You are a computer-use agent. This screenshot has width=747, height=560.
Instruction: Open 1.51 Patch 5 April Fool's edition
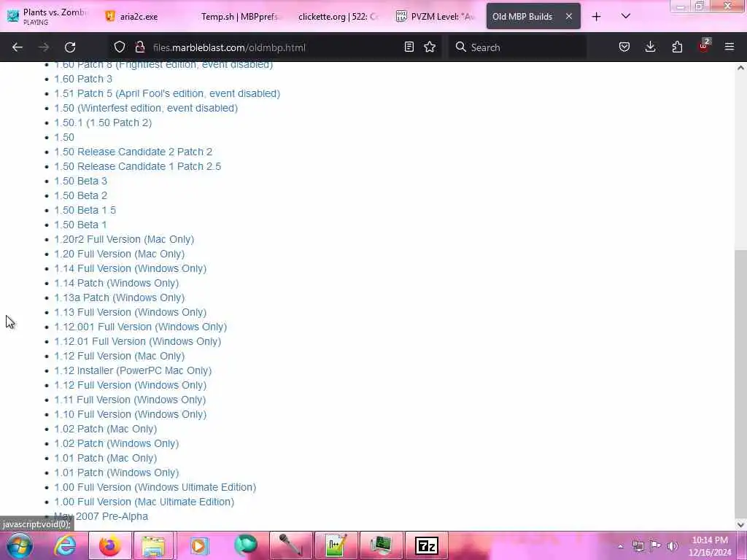coord(167,93)
